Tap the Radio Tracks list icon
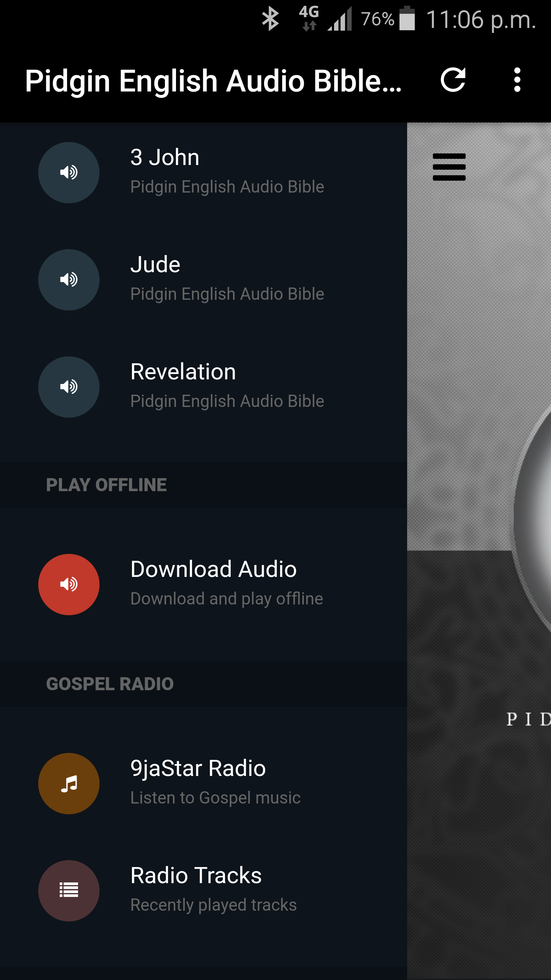Image resolution: width=551 pixels, height=980 pixels. click(x=69, y=891)
